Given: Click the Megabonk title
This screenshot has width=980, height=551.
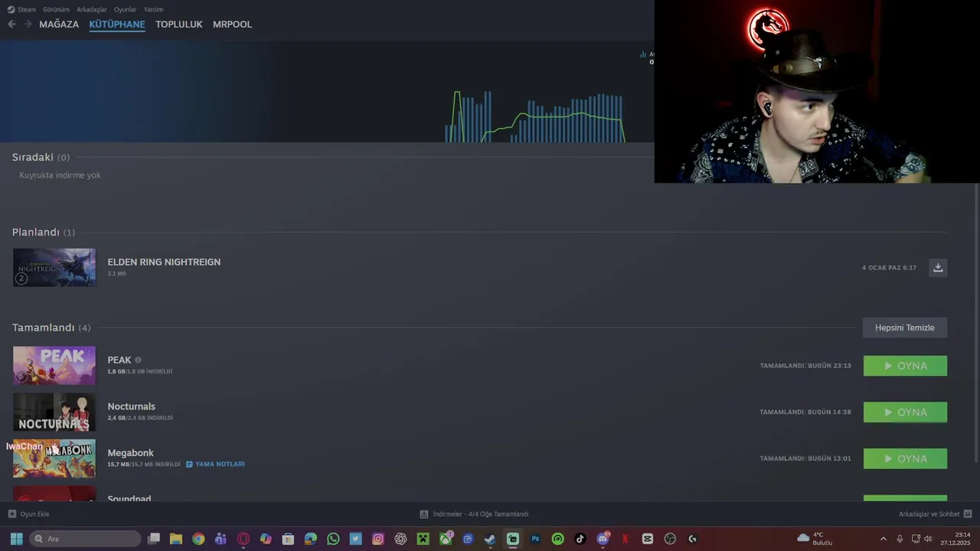Looking at the screenshot, I should coord(130,453).
